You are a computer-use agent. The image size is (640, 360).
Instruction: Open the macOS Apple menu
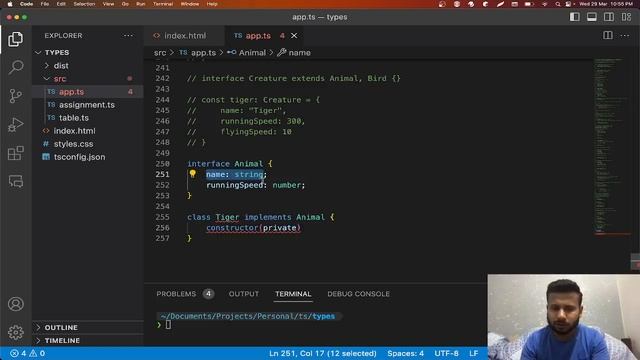(x=10, y=4)
